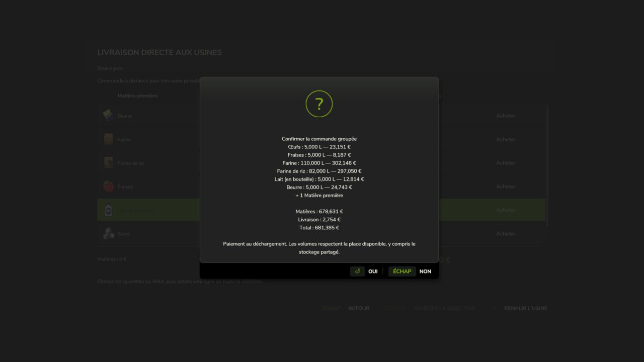The image size is (644, 362).
Task: Click Acheter in the Sucre row
Action: pyautogui.click(x=506, y=234)
